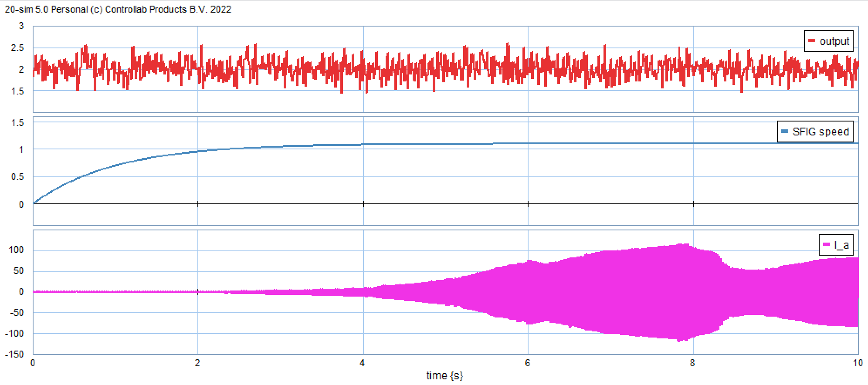This screenshot has height=385, width=868.
Task: Click the 1 y-axis label of SFIG plot
Action: point(21,150)
